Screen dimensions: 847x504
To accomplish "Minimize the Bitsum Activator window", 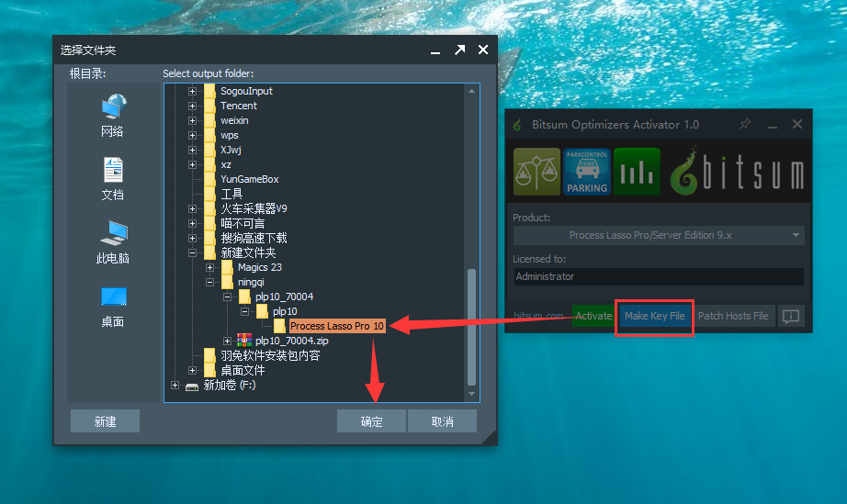I will tap(773, 127).
